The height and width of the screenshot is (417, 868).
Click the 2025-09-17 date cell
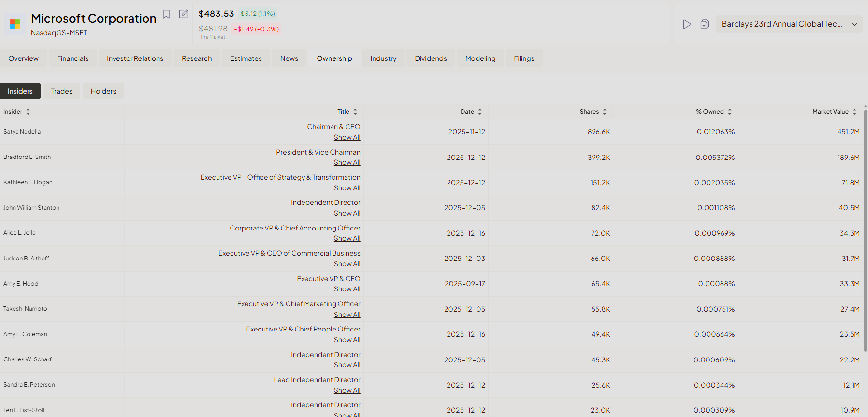(465, 284)
